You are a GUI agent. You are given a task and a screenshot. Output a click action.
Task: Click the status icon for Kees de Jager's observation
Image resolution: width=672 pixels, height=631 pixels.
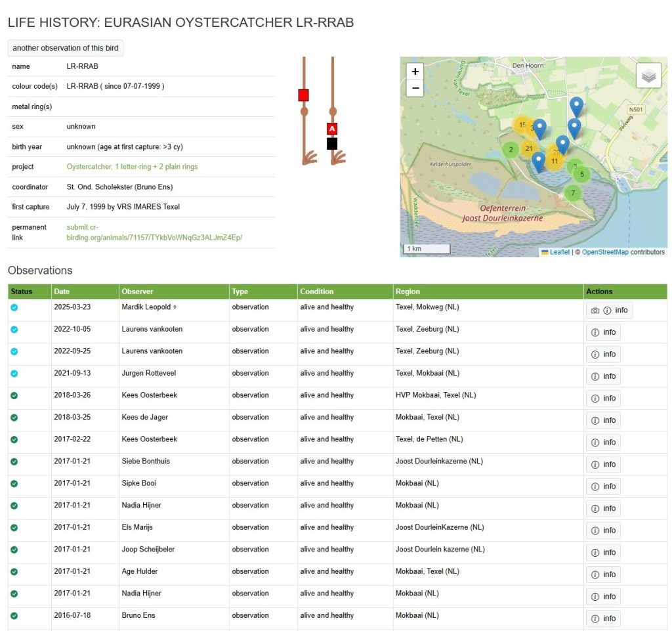tap(14, 418)
